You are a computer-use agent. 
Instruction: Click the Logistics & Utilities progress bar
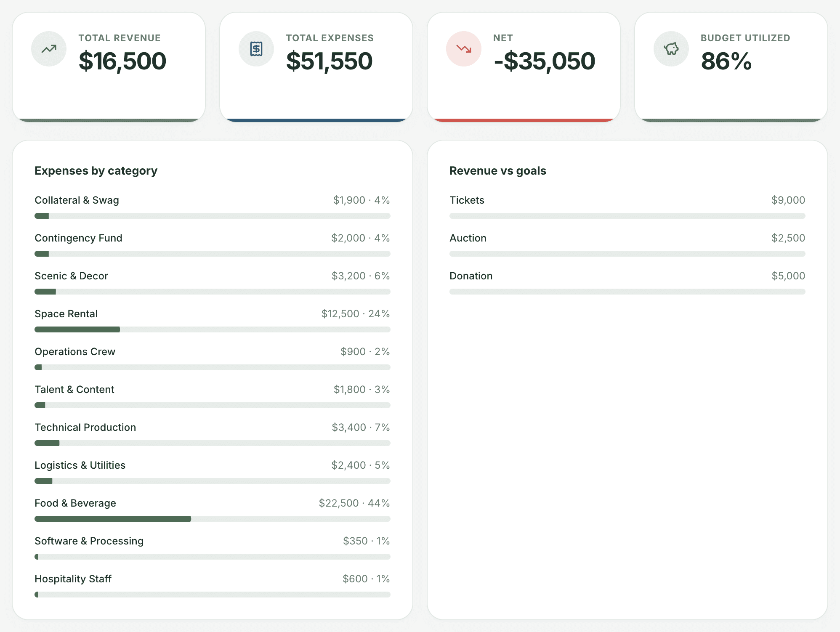click(x=213, y=481)
